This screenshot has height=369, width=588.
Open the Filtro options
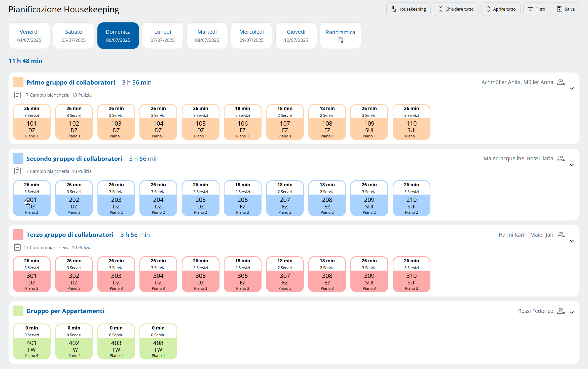[x=536, y=9]
